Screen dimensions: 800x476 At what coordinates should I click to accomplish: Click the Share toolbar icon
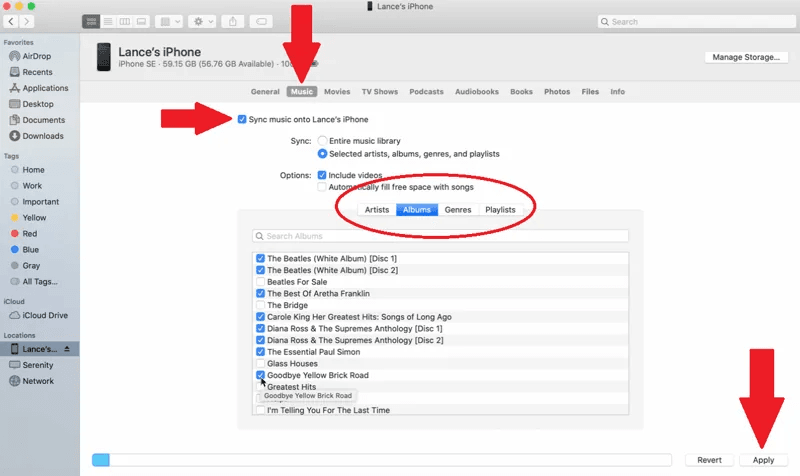233,21
